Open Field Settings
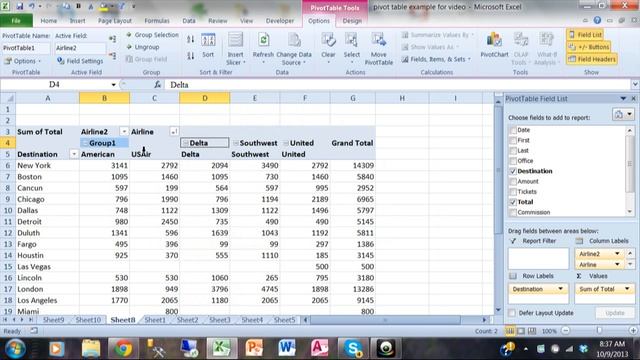This screenshot has height=360, width=640. coord(80,61)
